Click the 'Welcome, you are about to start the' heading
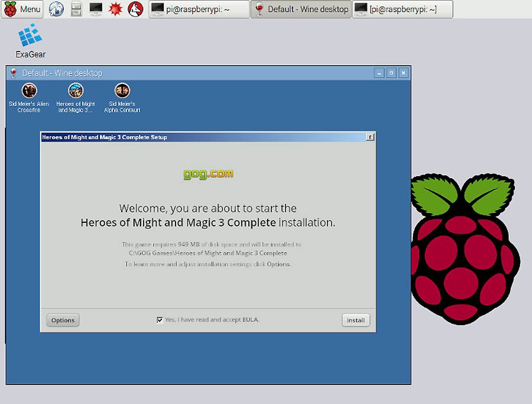This screenshot has height=404, width=532. pyautogui.click(x=208, y=208)
